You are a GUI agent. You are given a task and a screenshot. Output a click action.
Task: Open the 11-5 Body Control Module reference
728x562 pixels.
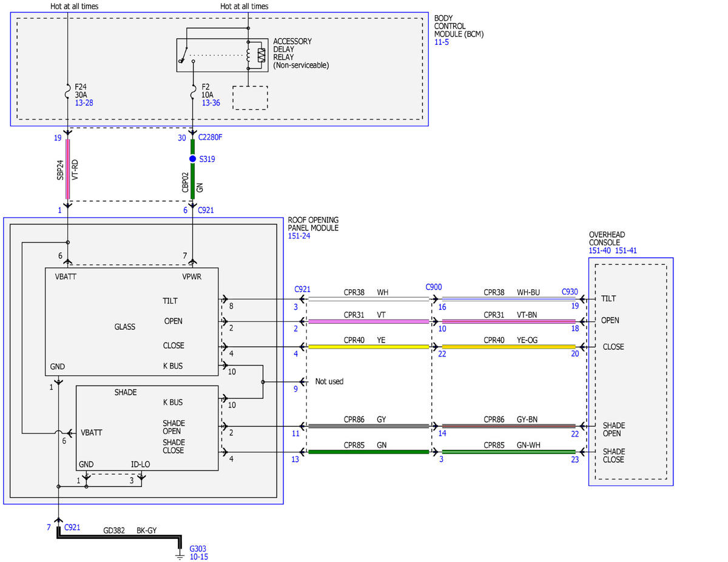click(441, 42)
